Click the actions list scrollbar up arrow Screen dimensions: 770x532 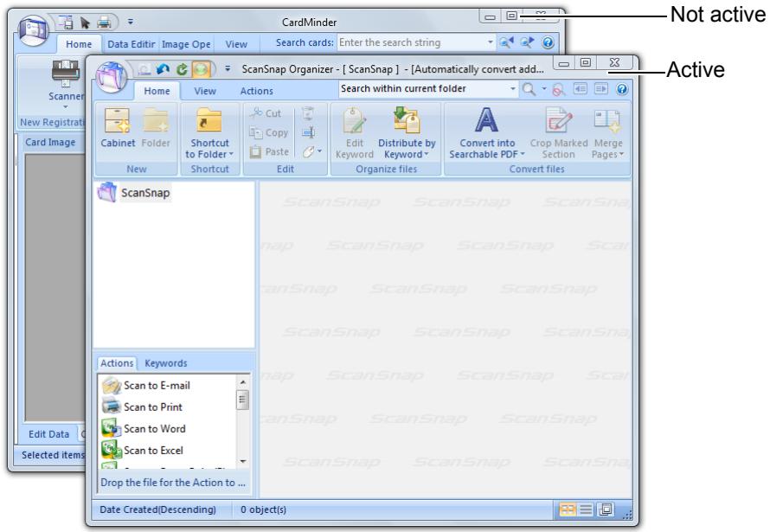tap(242, 381)
